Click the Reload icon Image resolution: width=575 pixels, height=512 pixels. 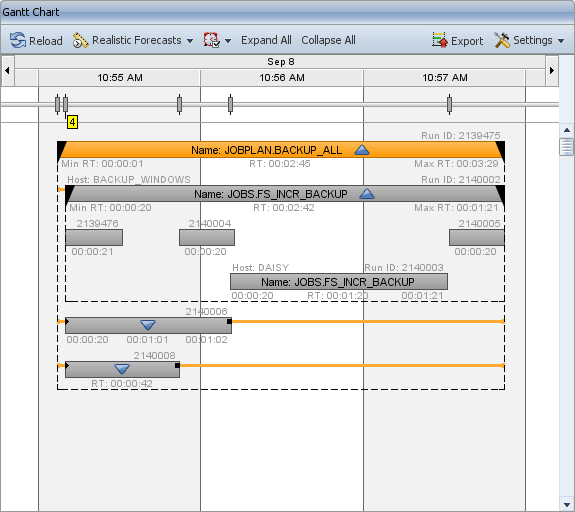tap(18, 40)
